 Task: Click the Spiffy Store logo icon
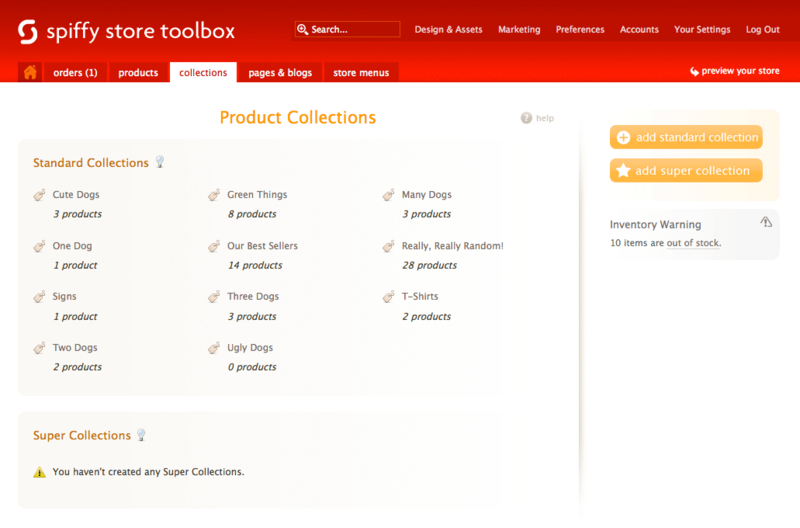(28, 31)
